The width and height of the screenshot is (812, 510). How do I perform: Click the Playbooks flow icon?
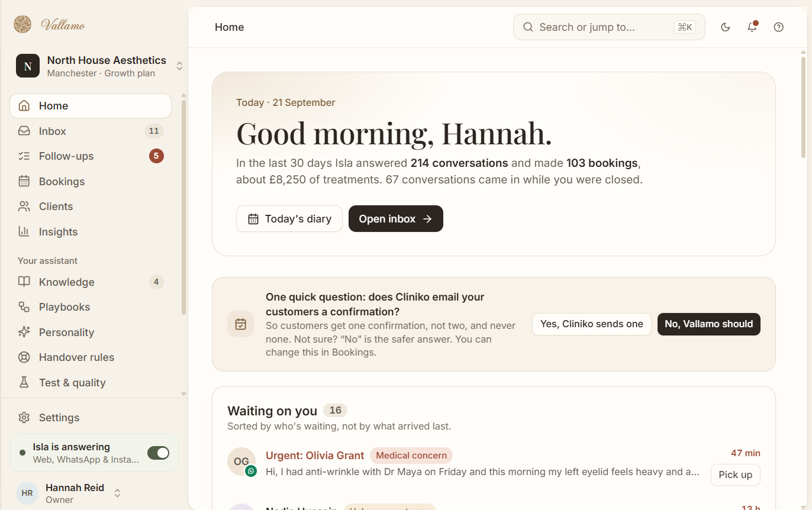[24, 307]
